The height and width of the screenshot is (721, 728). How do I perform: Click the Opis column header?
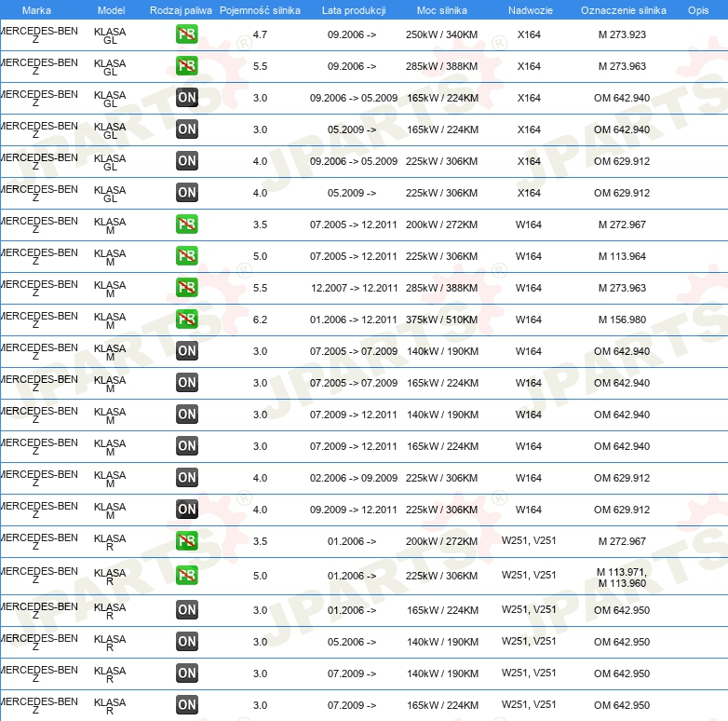(x=697, y=9)
